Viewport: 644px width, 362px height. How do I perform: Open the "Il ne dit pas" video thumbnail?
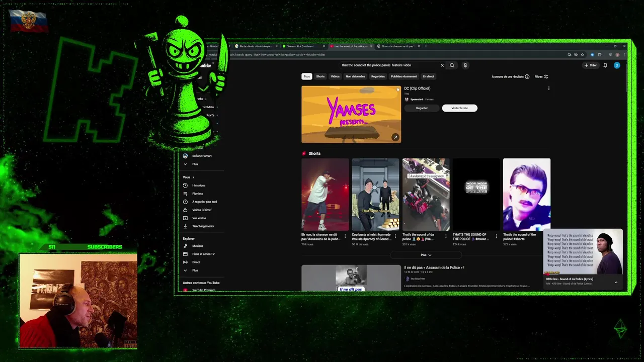tap(351, 278)
